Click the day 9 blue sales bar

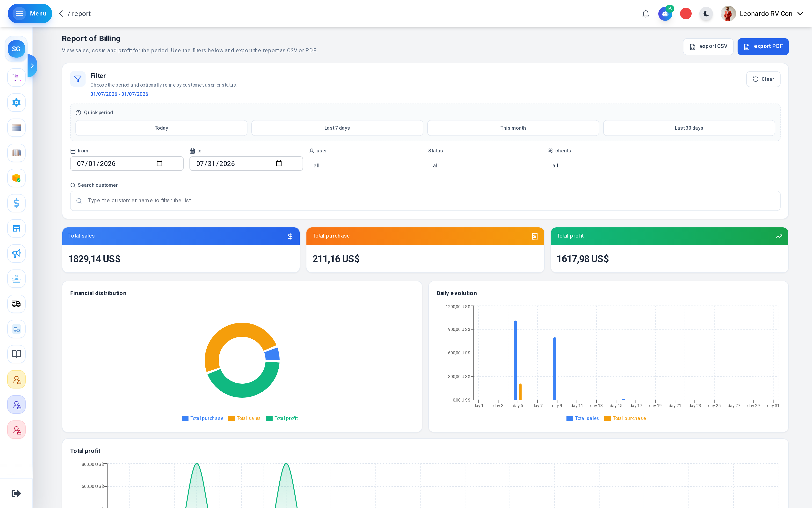pos(555,369)
